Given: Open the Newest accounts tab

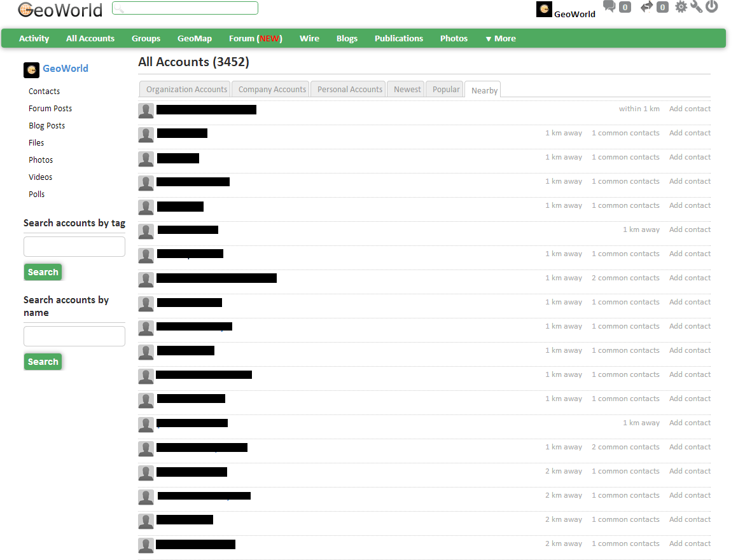Looking at the screenshot, I should pos(407,90).
